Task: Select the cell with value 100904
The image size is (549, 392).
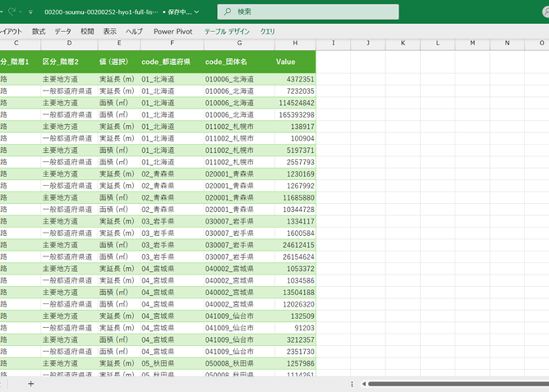Action: coord(295,138)
